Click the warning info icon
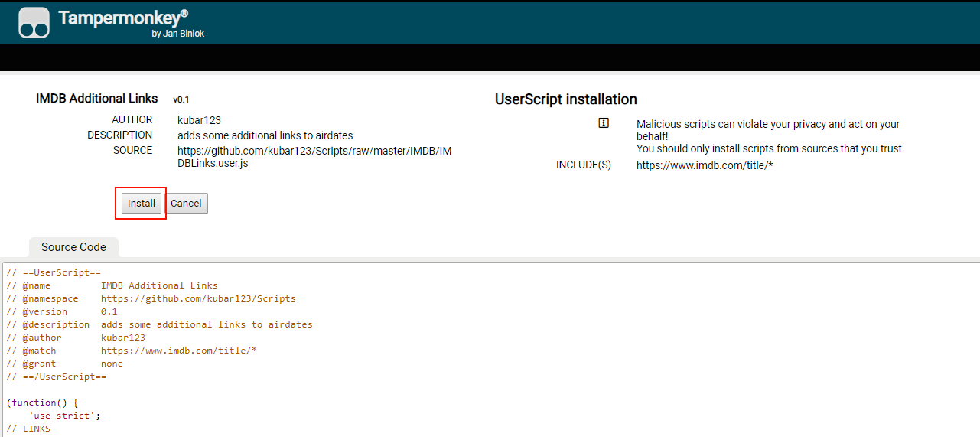Image resolution: width=980 pixels, height=437 pixels. tap(604, 122)
